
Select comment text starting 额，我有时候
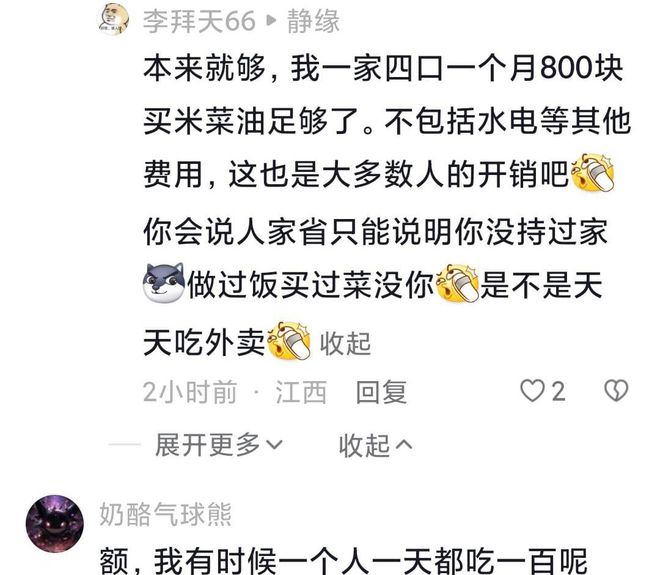(343, 562)
